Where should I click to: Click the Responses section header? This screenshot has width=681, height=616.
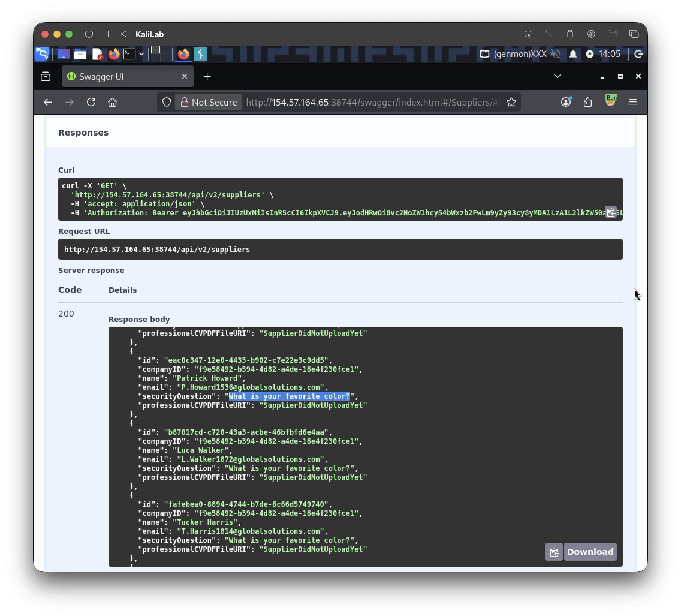[x=83, y=133]
